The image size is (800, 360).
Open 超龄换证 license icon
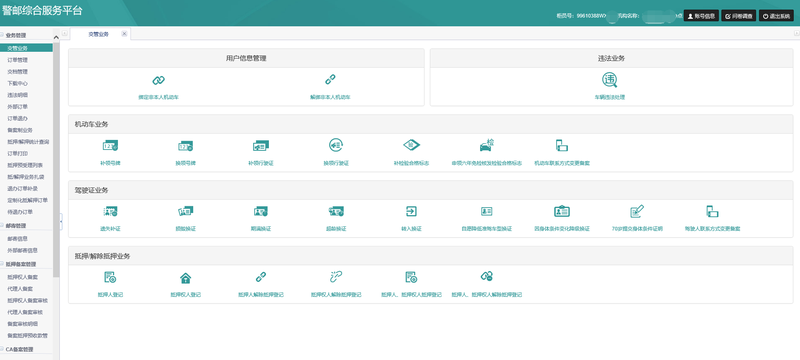point(336,211)
